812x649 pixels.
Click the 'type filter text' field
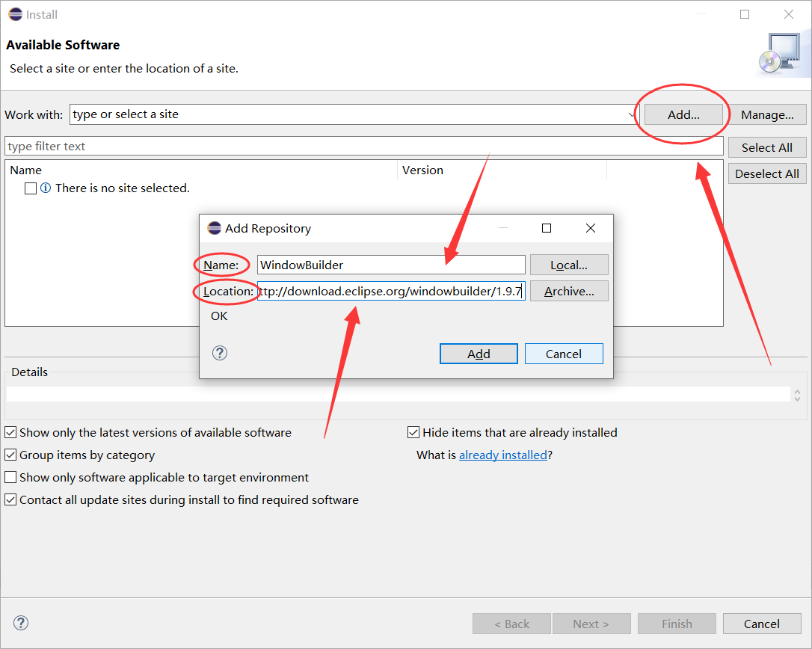tap(363, 146)
